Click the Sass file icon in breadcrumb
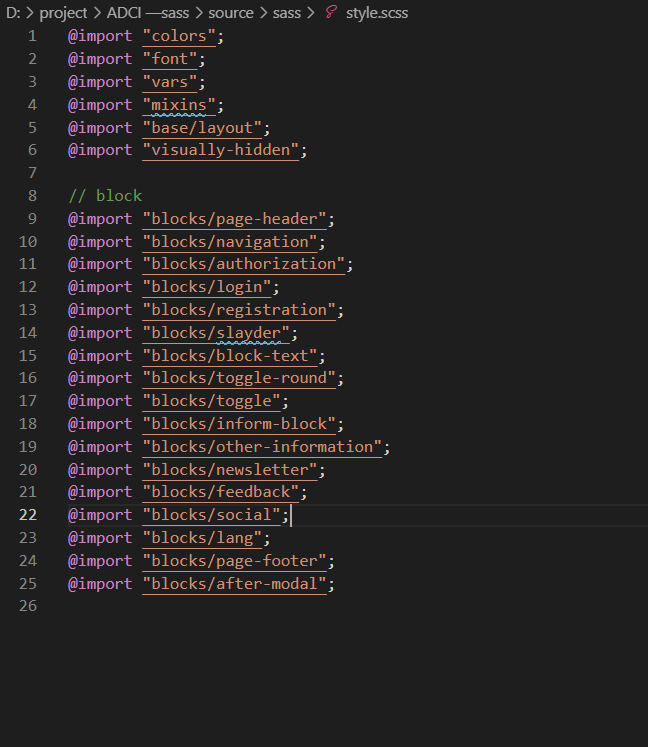The width and height of the screenshot is (648, 747). pyautogui.click(x=331, y=12)
